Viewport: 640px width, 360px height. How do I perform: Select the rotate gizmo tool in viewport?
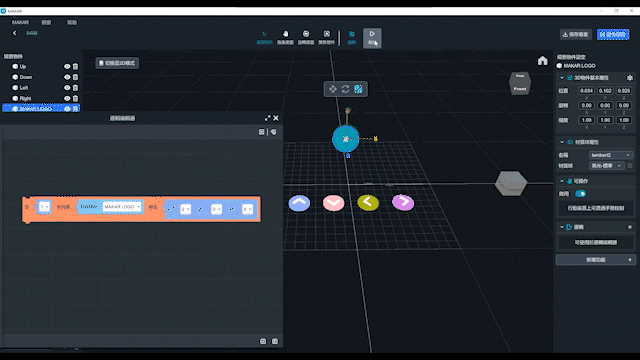coord(345,89)
